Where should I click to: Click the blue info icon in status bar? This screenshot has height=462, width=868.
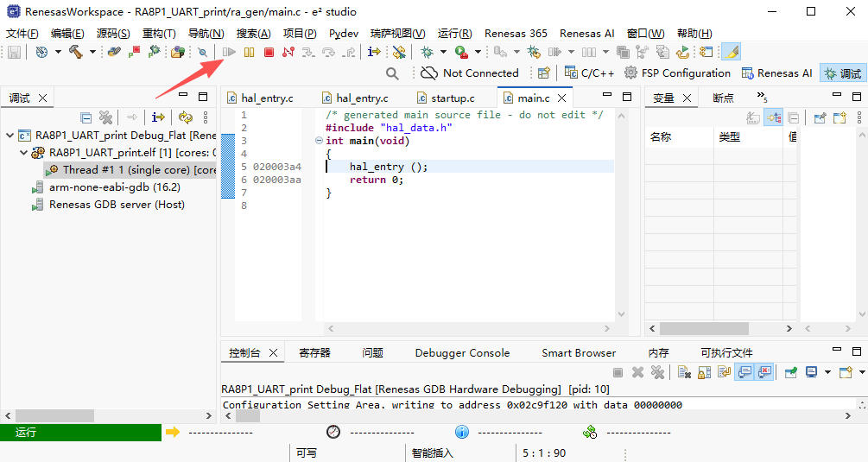click(x=462, y=432)
